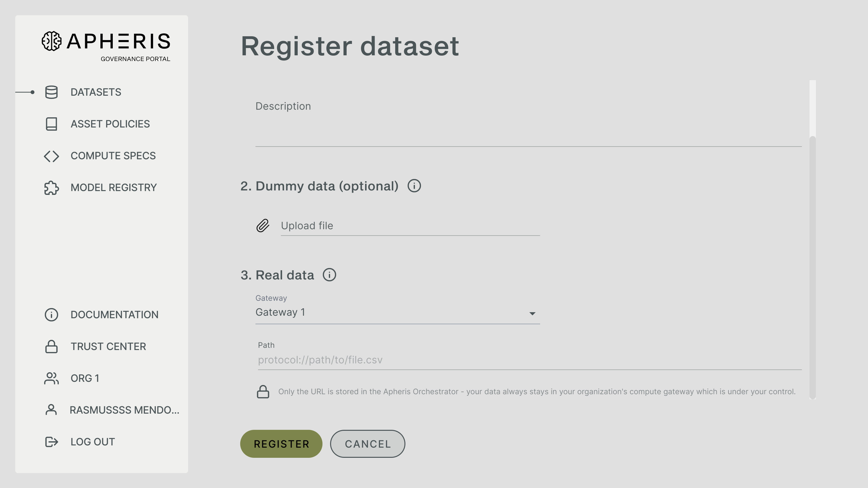Open the Rasmussss Mendo user profile

coord(124,410)
